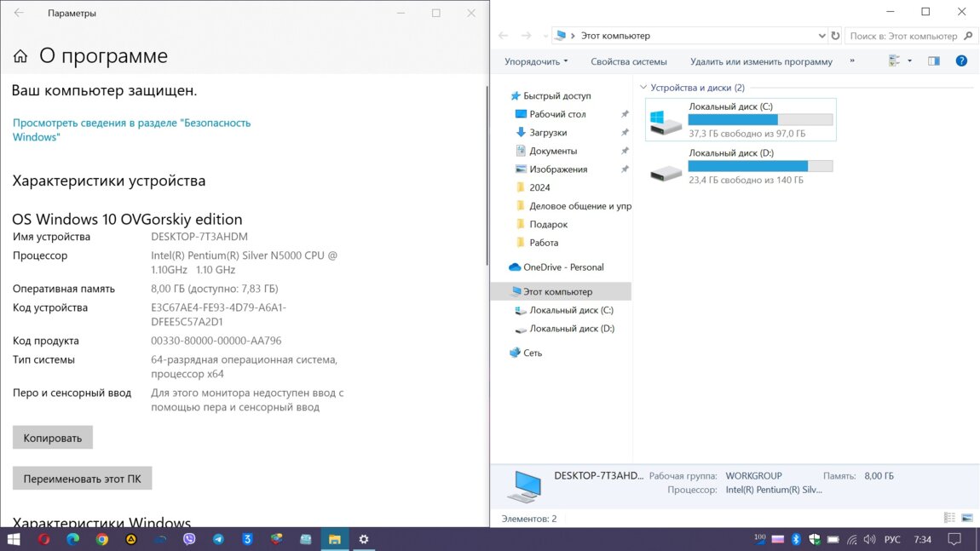Open Viber from the taskbar

pos(189,539)
